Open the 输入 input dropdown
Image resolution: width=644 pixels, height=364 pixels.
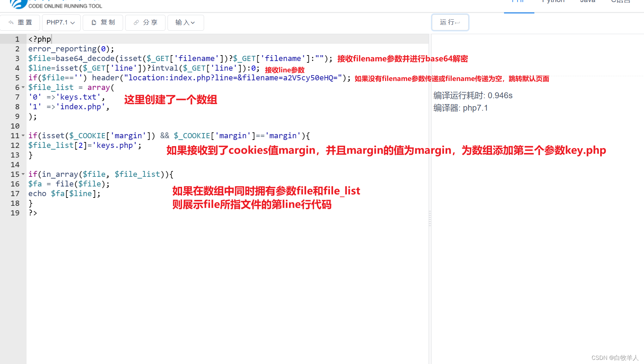pos(185,22)
